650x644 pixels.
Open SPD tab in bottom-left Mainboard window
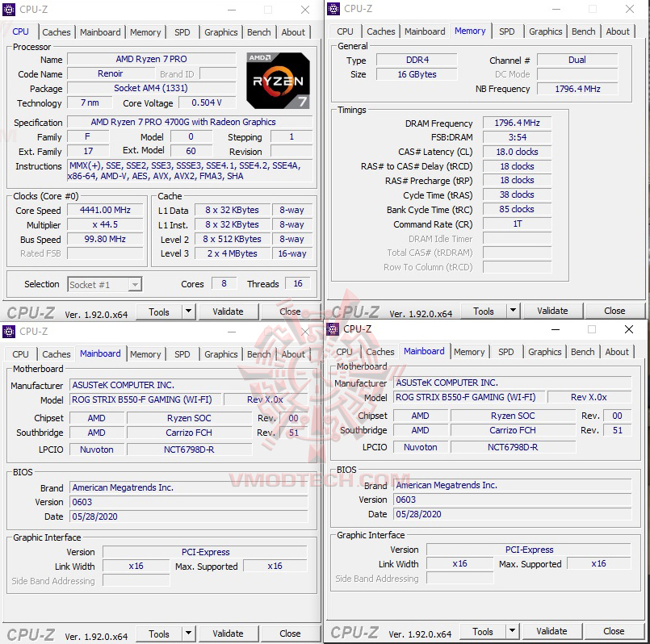(x=182, y=354)
